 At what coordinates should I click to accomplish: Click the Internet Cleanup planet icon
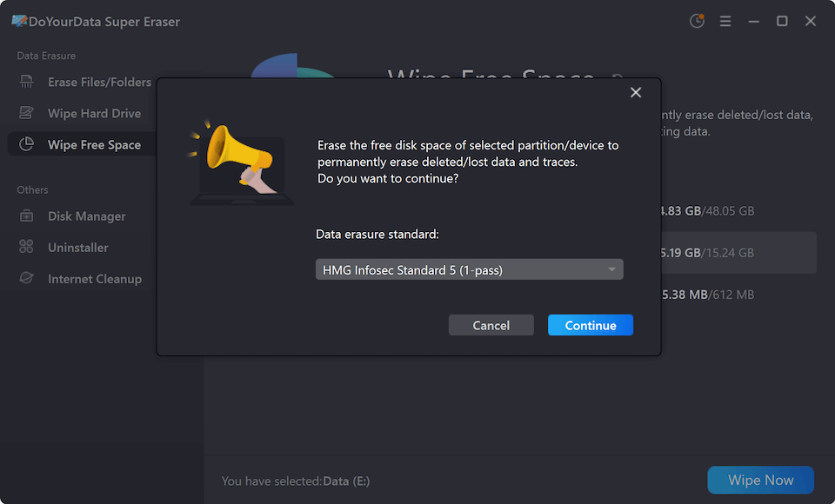pyautogui.click(x=26, y=279)
